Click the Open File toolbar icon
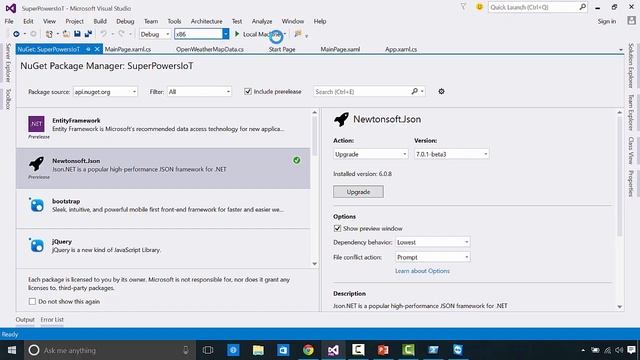Image resolution: width=640 pixels, height=360 pixels. 66,34
